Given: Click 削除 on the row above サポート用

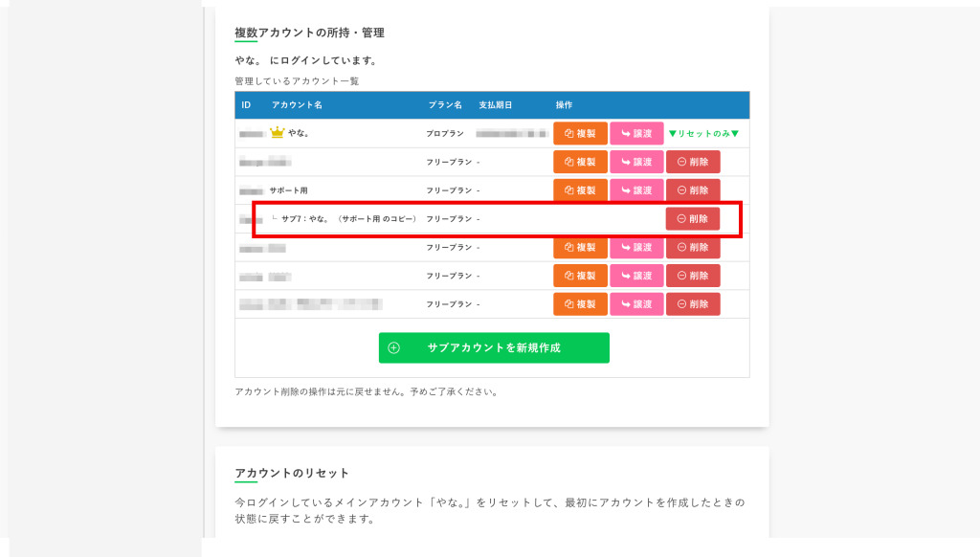Looking at the screenshot, I should 692,162.
